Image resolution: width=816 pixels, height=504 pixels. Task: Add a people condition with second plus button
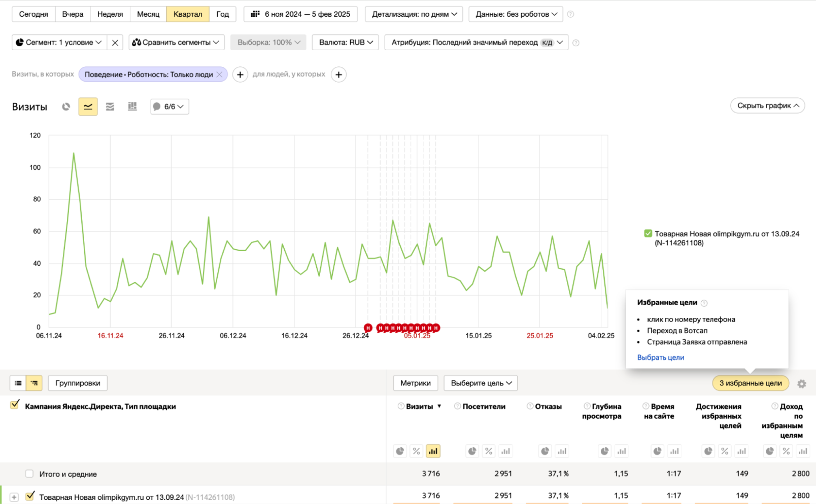[338, 75]
